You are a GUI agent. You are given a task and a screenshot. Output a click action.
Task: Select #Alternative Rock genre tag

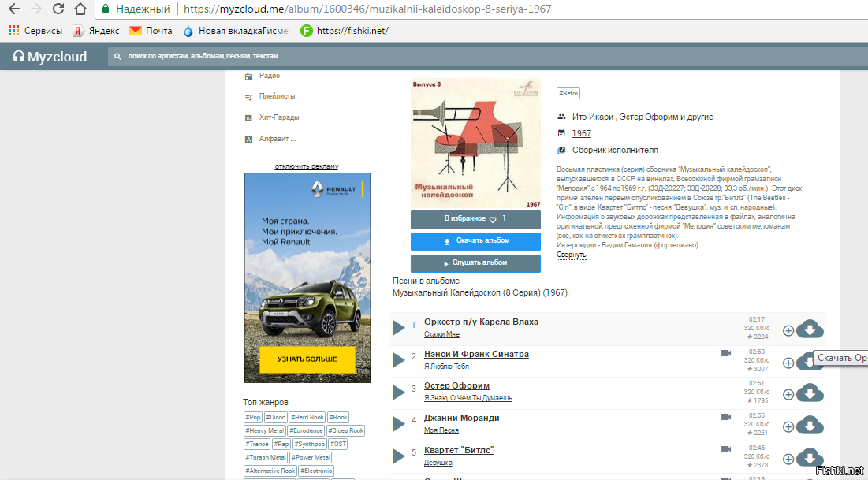coord(270,471)
